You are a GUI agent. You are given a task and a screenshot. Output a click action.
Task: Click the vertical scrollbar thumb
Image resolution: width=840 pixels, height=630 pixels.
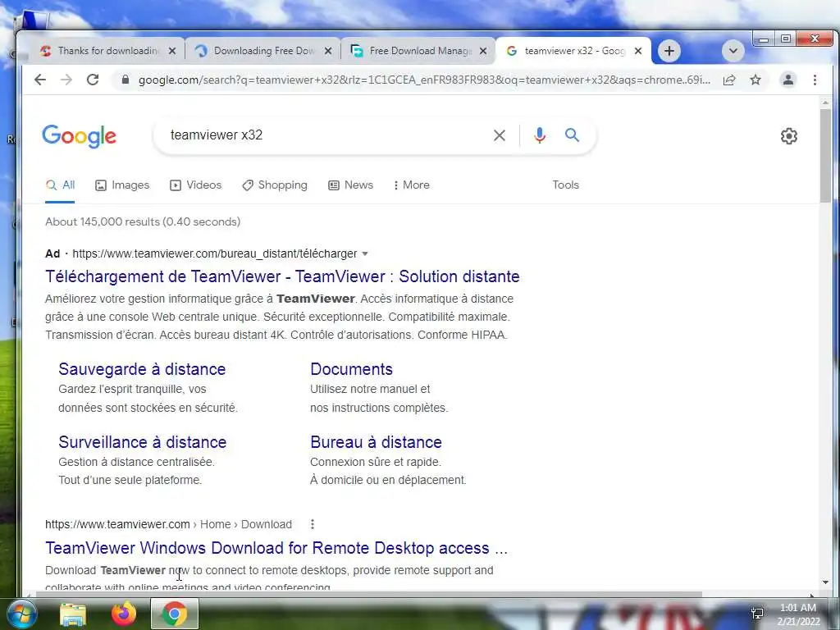pyautogui.click(x=825, y=155)
